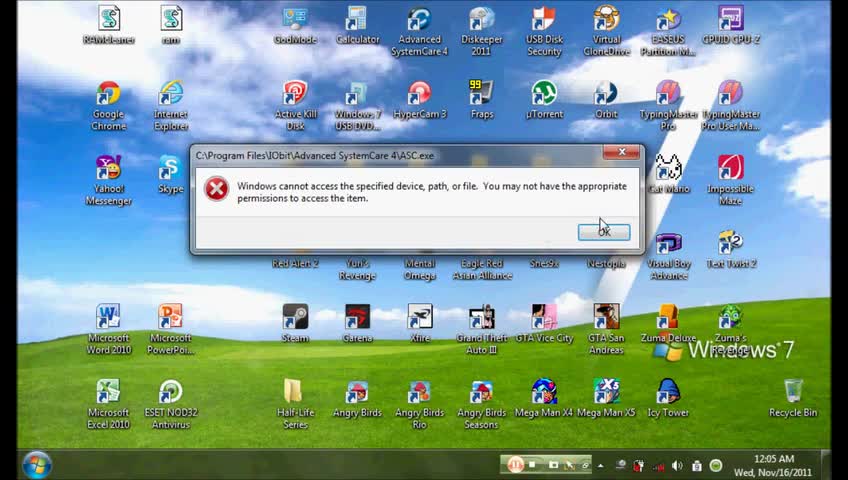Viewport: 848px width, 480px height.
Task: Select the RAMcleaner desktop icon
Action: 109,24
